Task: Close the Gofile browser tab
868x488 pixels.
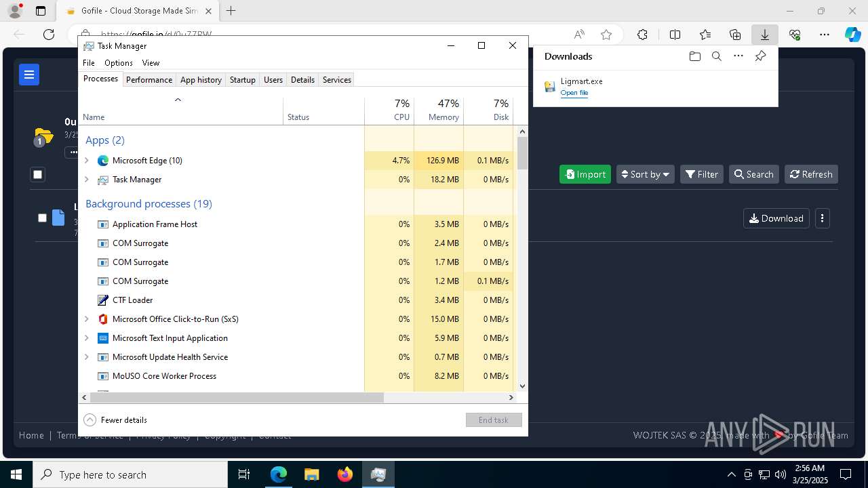Action: [208, 11]
